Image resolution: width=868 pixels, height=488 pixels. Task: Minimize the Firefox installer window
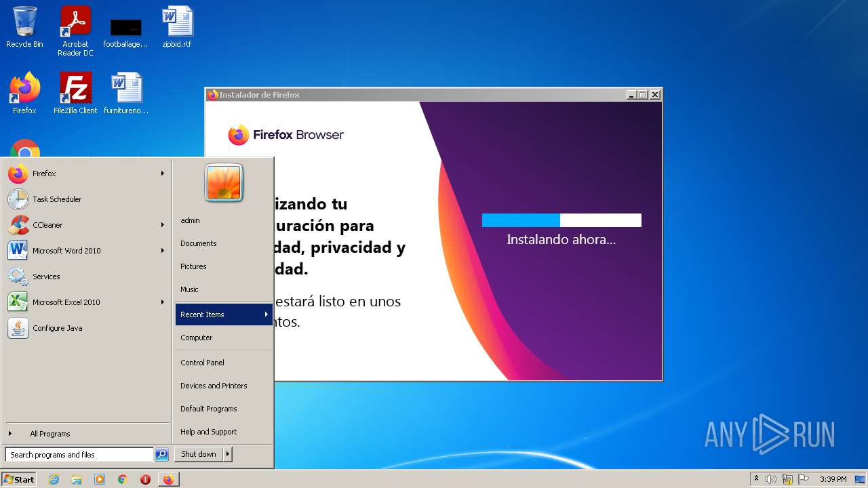tap(631, 95)
